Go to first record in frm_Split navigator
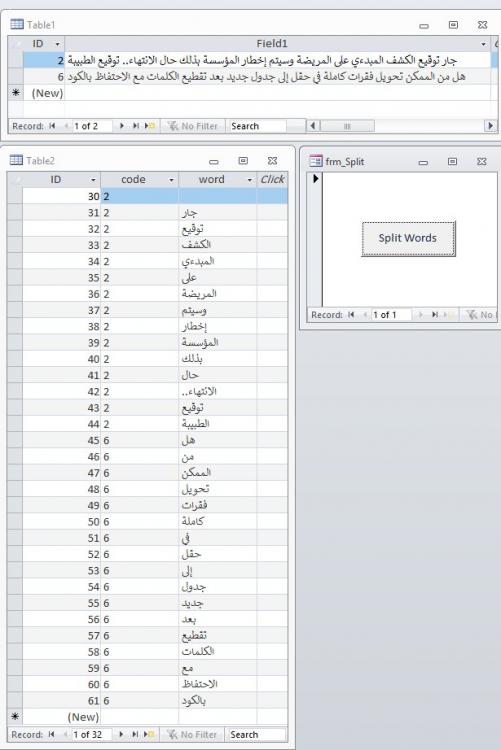Screen dimensions: 501x750 [351, 315]
